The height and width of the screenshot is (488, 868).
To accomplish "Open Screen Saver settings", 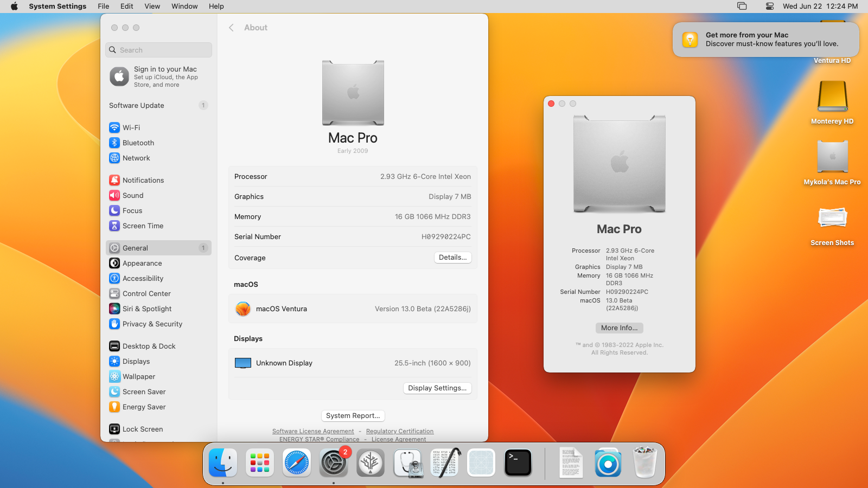I will (158, 391).
